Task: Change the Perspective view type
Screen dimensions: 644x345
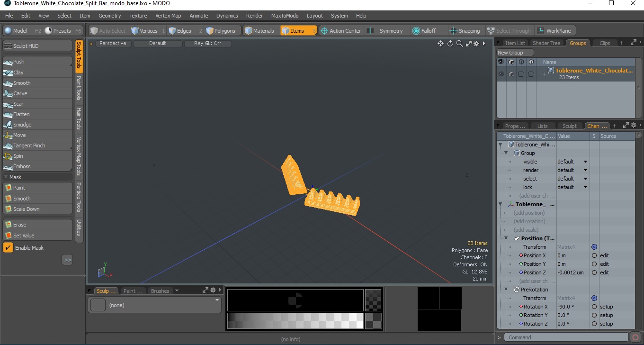Action: tap(113, 43)
